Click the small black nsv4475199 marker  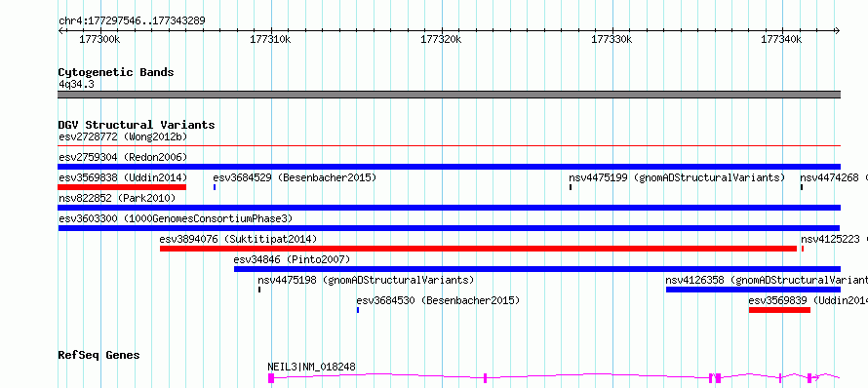coord(571,187)
